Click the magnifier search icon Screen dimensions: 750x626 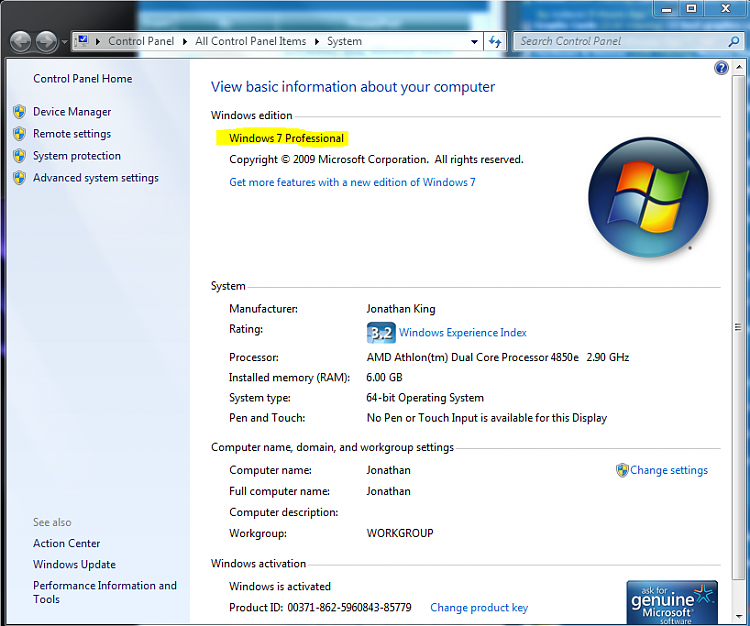click(x=734, y=42)
